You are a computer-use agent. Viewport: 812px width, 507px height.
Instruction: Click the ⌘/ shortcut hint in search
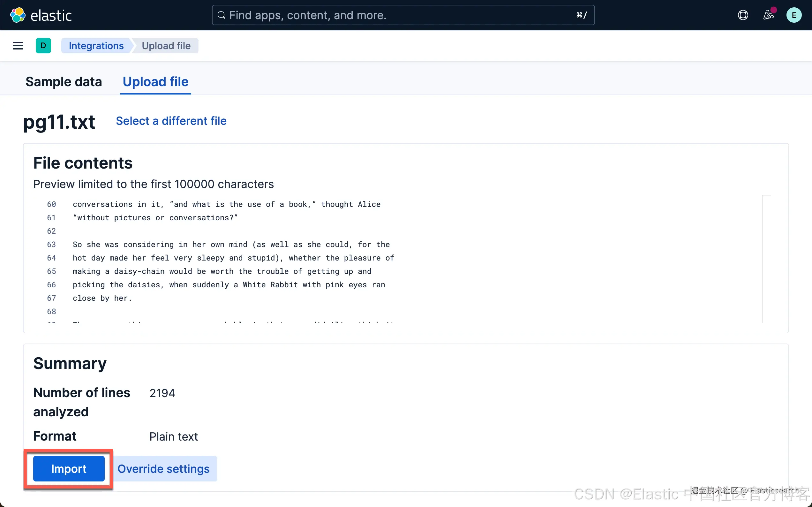[x=581, y=15]
